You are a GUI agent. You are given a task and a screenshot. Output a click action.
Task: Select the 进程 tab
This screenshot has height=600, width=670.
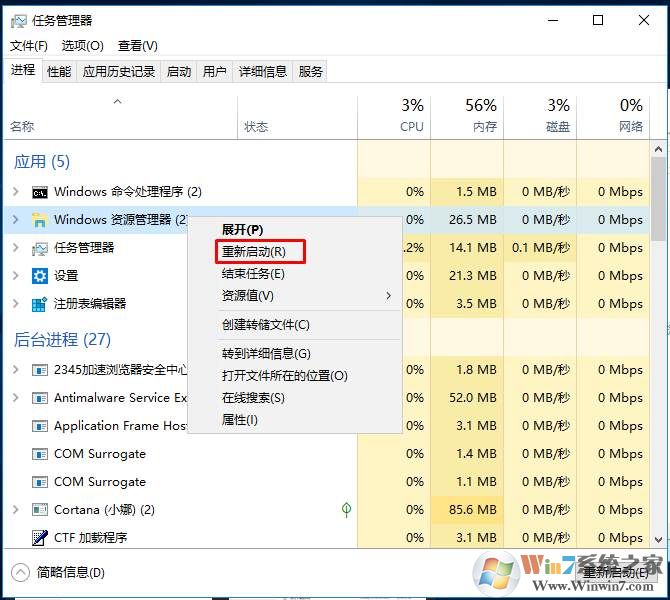[23, 70]
